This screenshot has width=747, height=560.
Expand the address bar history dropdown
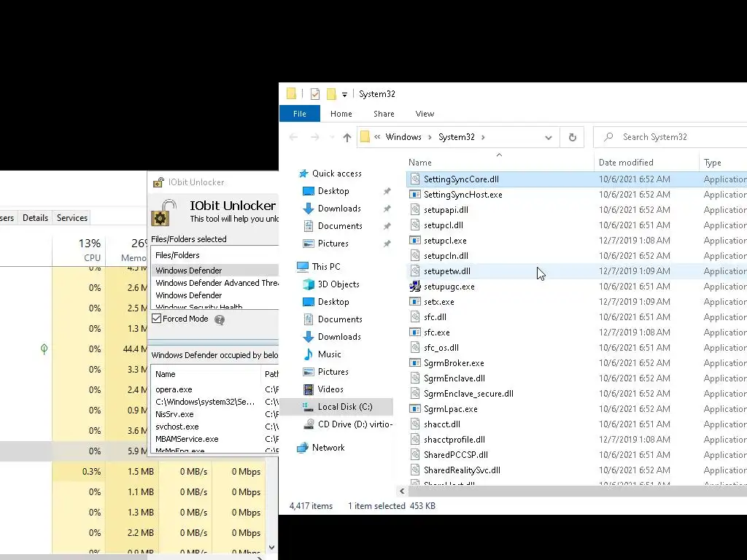549,138
